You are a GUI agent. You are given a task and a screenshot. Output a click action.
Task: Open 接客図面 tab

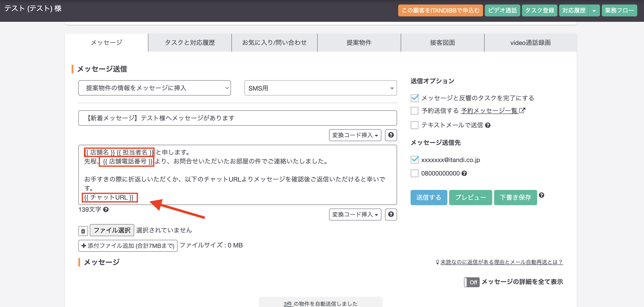pyautogui.click(x=442, y=42)
